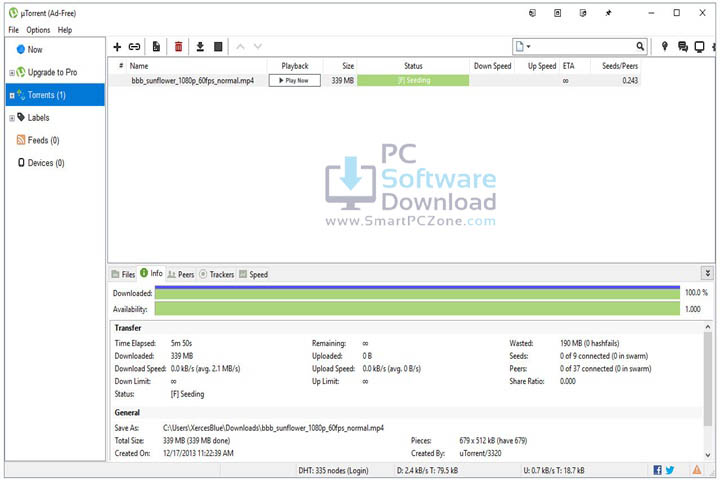This screenshot has width=720, height=480.
Task: Click download rate status D: 2.4 kB/s
Action: pyautogui.click(x=427, y=470)
